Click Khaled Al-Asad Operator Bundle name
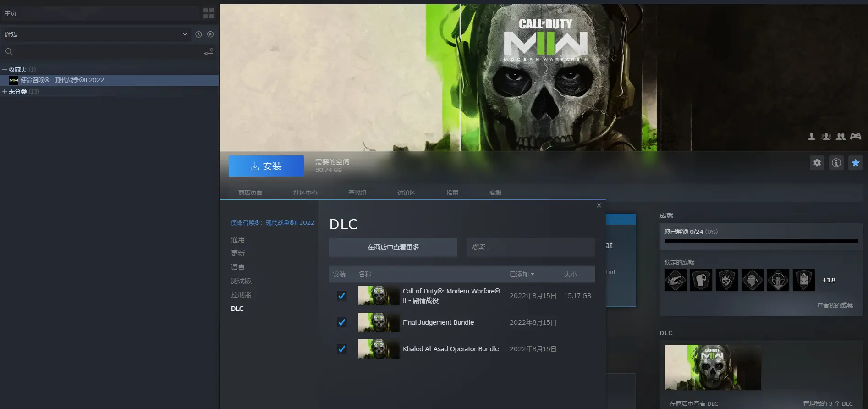 coord(450,349)
